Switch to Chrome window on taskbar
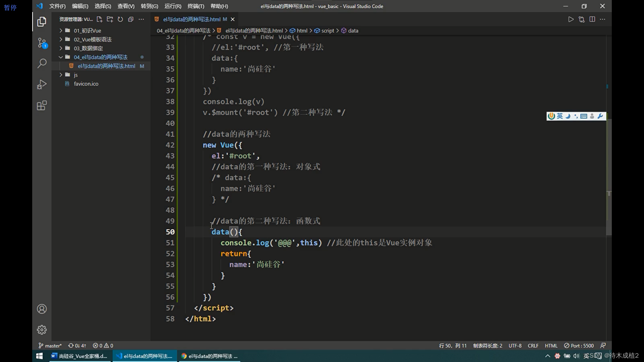This screenshot has height=362, width=644. 210,356
